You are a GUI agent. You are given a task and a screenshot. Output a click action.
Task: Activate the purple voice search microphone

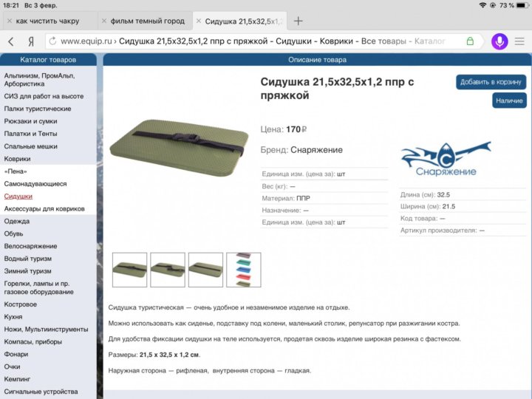coord(499,41)
